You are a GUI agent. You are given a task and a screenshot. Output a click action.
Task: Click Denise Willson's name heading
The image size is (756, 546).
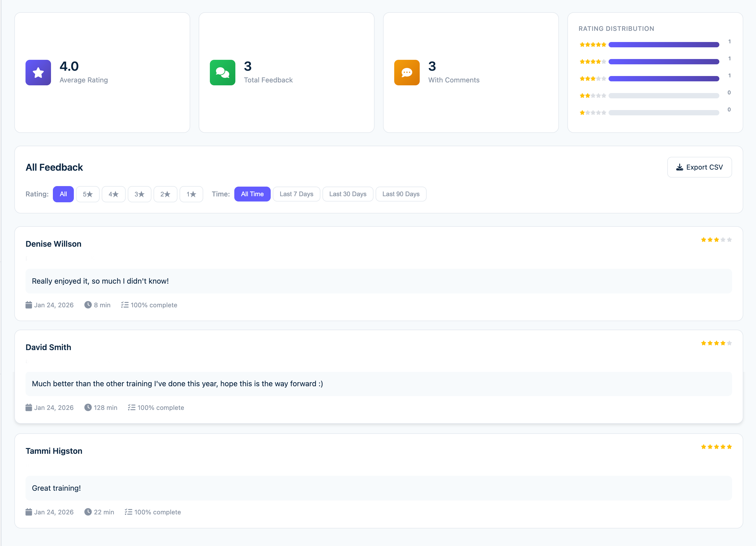[x=53, y=244]
